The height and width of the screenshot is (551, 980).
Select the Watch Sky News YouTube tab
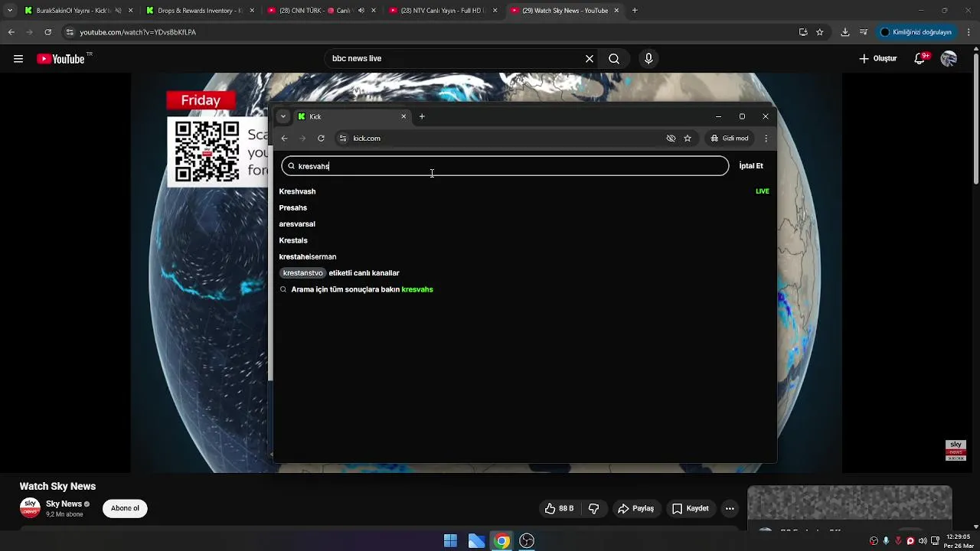[563, 11]
